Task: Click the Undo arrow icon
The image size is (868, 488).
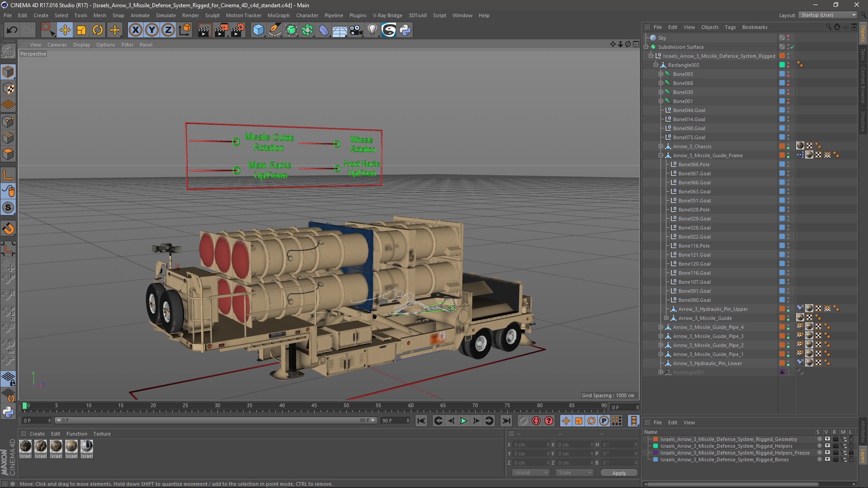Action: (x=12, y=30)
